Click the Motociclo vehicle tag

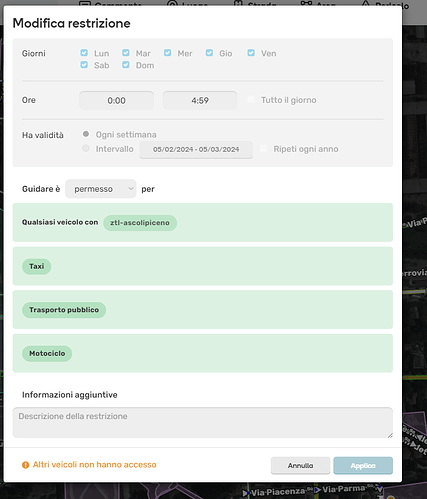47,353
